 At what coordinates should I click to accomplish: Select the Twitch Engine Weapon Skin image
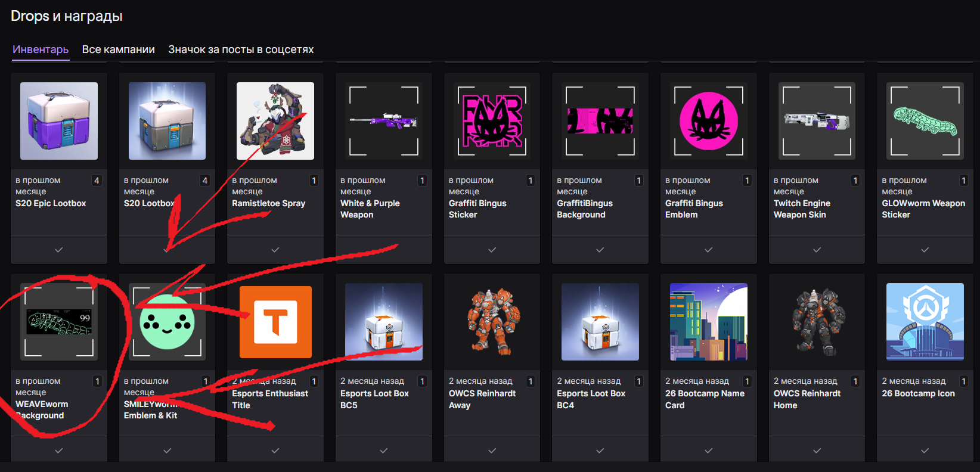point(817,121)
